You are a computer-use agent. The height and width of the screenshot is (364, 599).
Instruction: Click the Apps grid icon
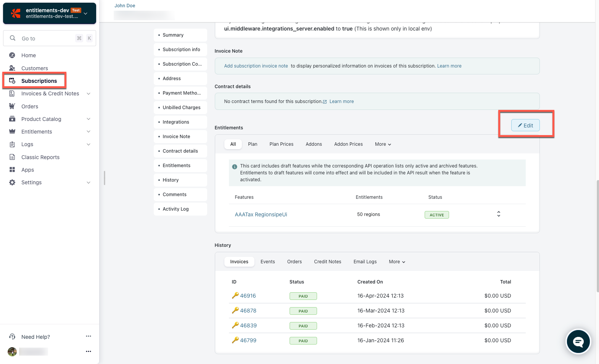[12, 170]
